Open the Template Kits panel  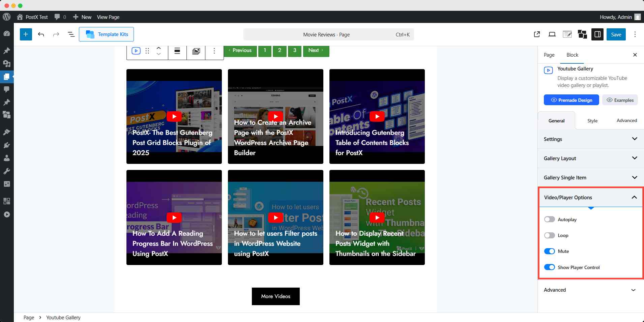pos(106,34)
